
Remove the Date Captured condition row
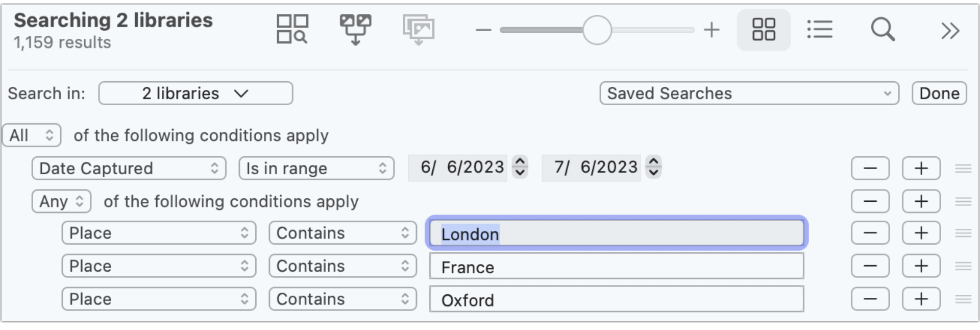[870, 169]
